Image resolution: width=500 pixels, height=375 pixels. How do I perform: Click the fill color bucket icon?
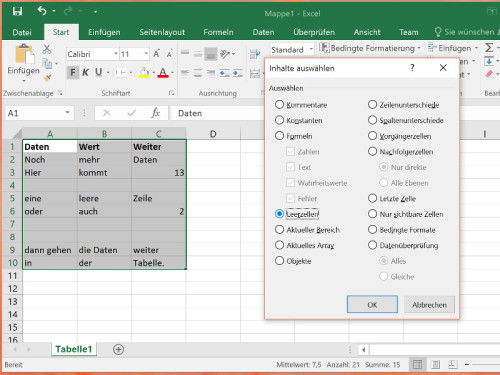click(x=144, y=72)
